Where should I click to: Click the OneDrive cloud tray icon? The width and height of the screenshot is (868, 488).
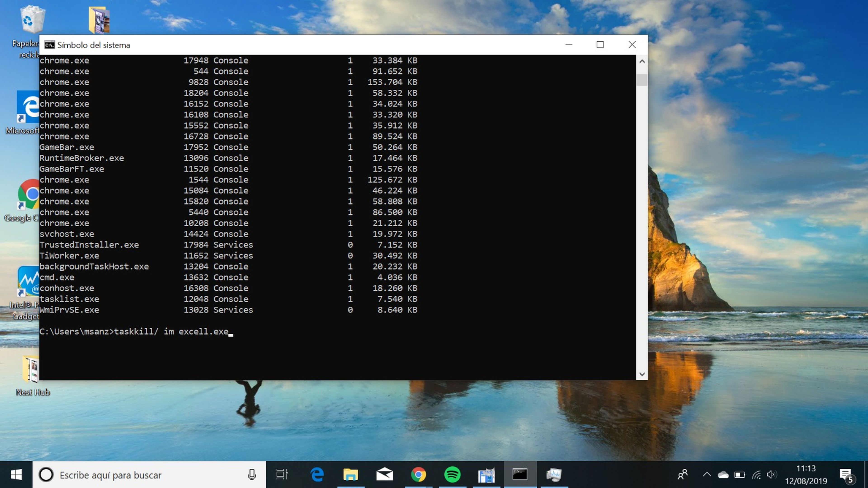coord(723,475)
